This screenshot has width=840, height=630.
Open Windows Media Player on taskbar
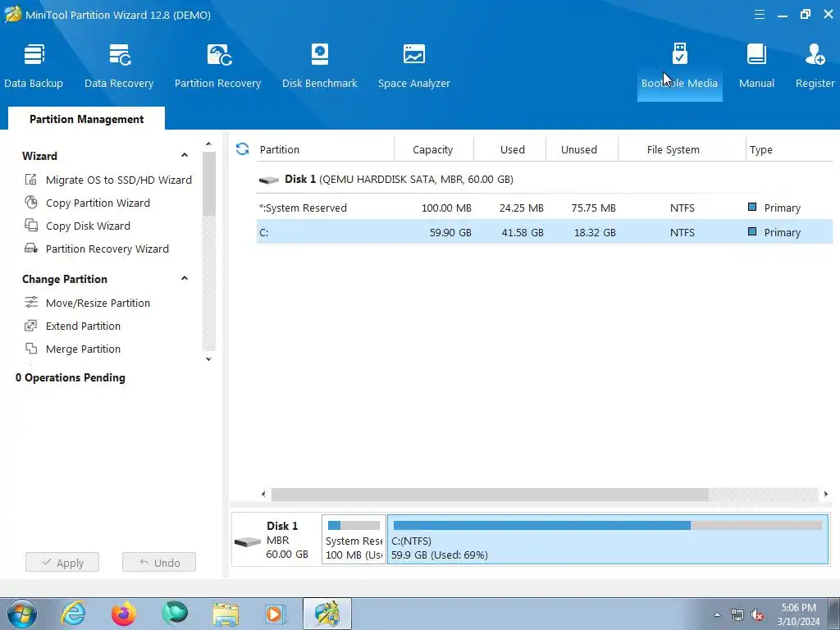click(x=276, y=614)
